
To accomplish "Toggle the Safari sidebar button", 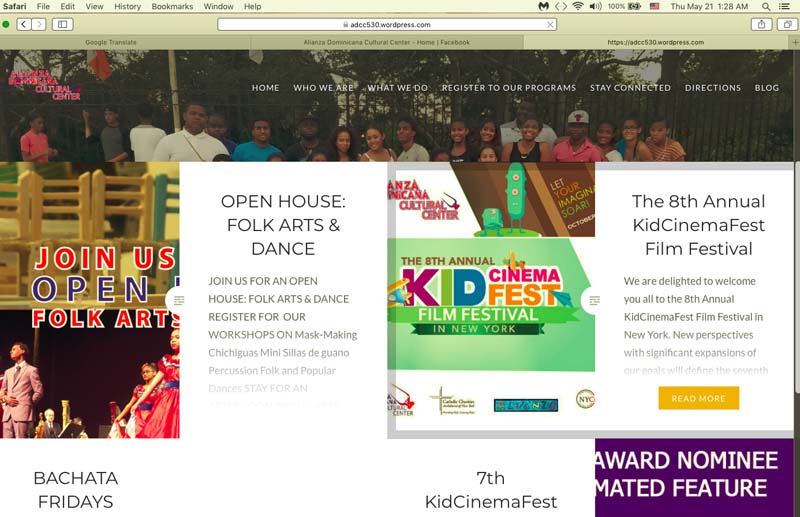I will [62, 24].
